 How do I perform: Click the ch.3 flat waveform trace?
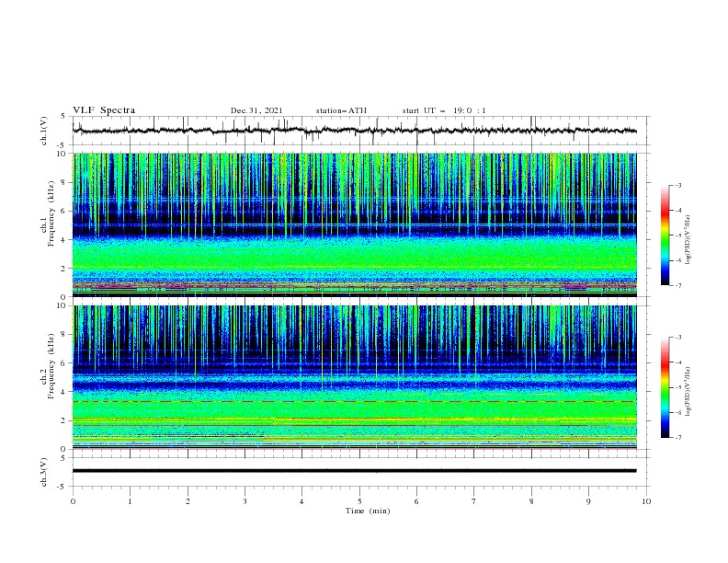354,471
